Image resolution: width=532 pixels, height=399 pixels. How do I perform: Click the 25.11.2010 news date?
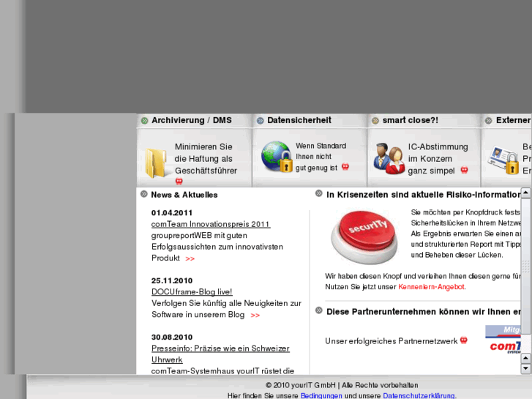pos(172,281)
